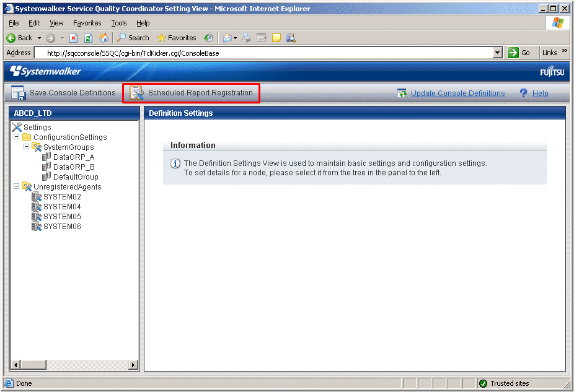This screenshot has width=574, height=392.
Task: Open the Back history dropdown arrow
Action: (x=39, y=38)
